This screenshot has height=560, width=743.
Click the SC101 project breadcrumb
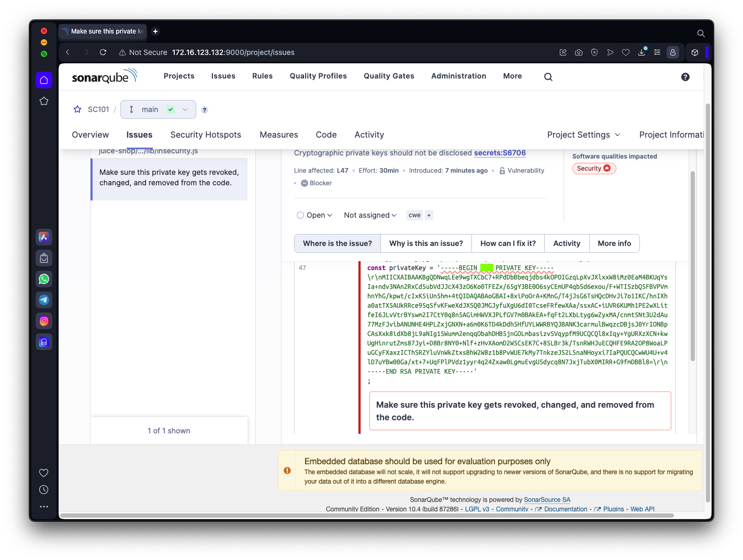[x=98, y=109]
